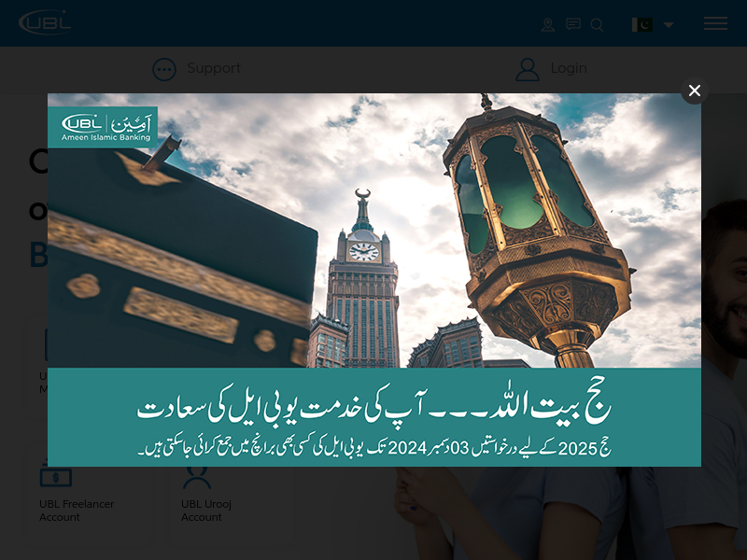Open the hamburger navigation menu

[715, 23]
